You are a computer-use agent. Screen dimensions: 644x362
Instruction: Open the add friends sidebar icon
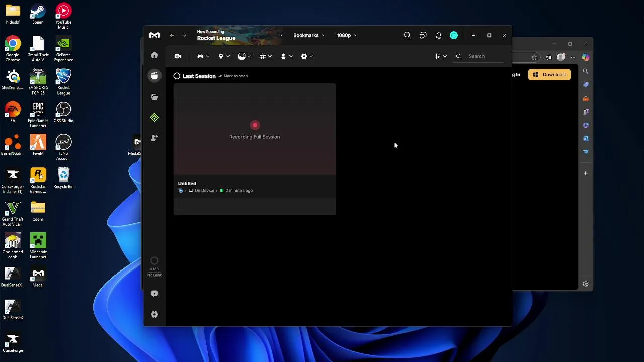[x=154, y=138]
